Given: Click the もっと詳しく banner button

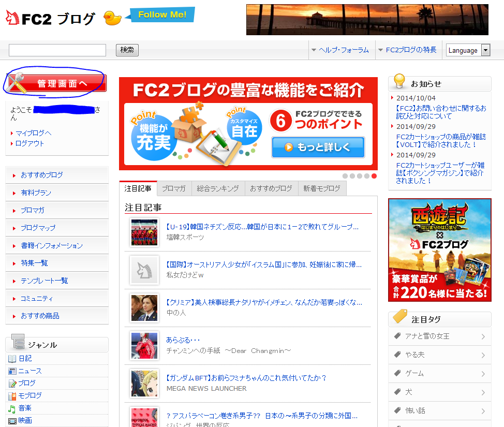Looking at the screenshot, I should tap(318, 148).
